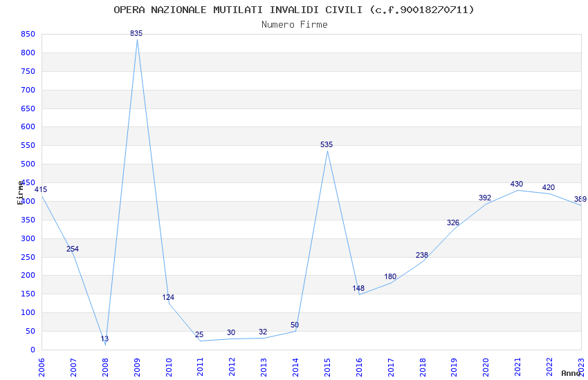Viewport: 588px width, 380px height.
Task: Select the x-axis year label 2021
Action: coord(518,368)
